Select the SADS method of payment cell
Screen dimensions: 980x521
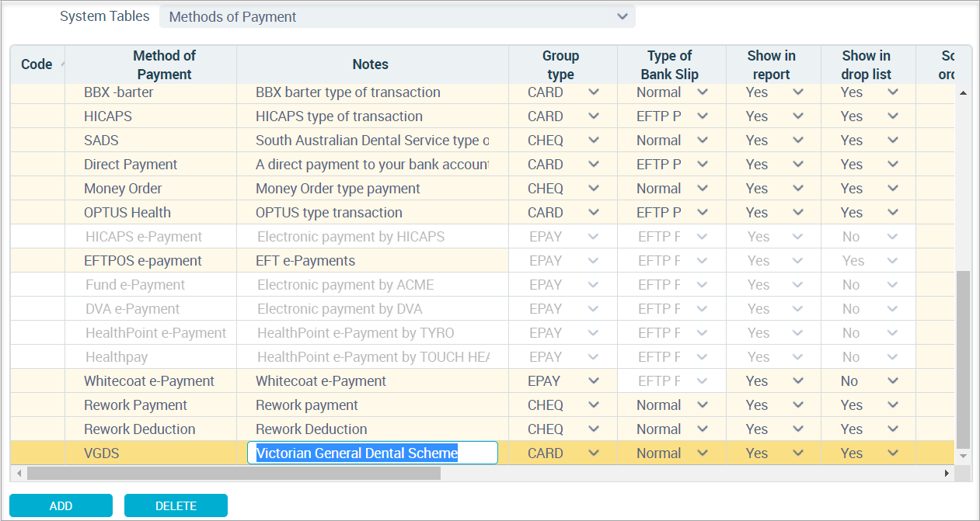(x=151, y=140)
